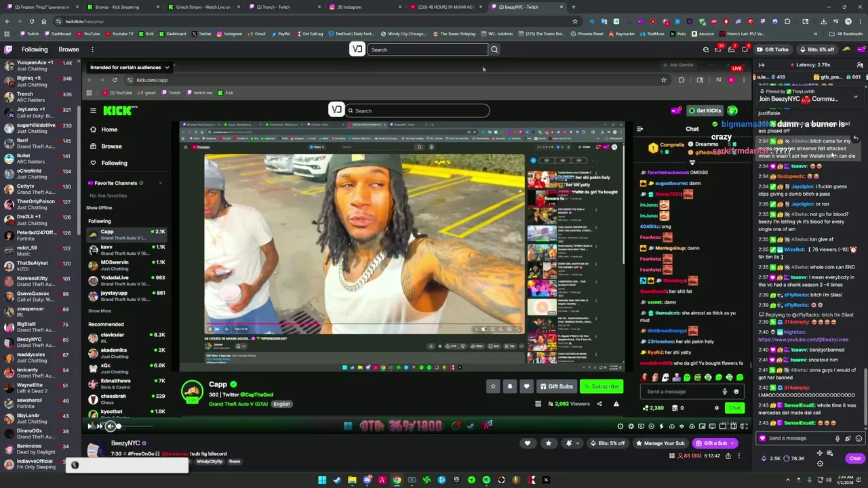Screen dimensions: 868x488
Task: Focus the Twitch Search field
Action: pos(427,49)
